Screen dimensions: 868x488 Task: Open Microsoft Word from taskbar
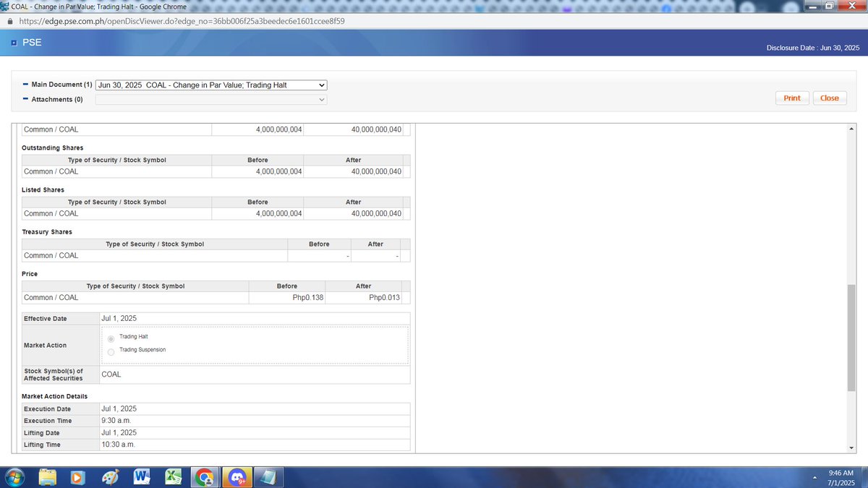(x=142, y=477)
